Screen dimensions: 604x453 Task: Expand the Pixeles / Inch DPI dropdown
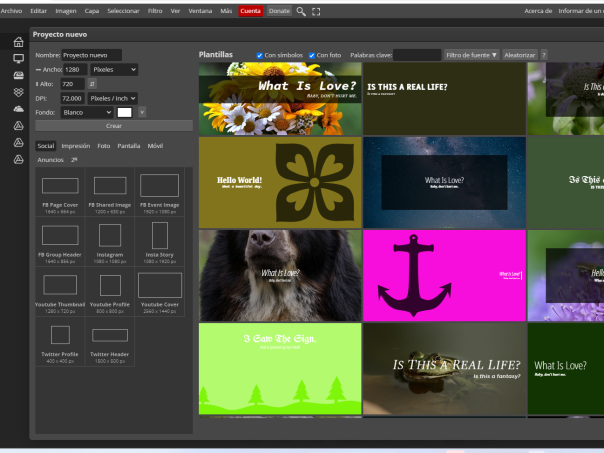pos(112,99)
